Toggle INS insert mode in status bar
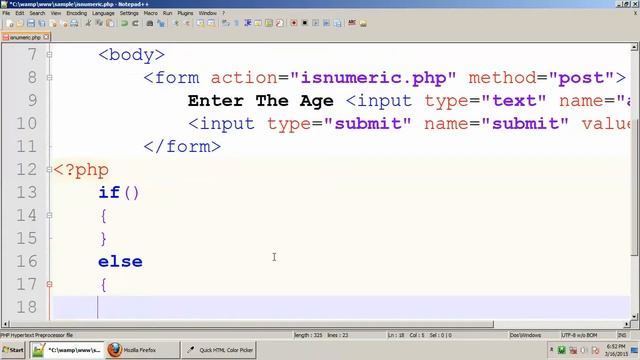The image size is (640, 360). coord(622,335)
